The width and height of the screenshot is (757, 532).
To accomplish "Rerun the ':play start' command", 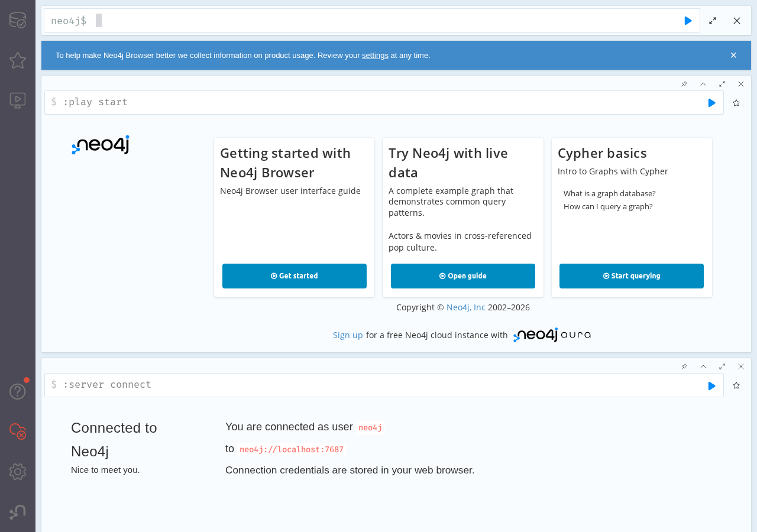I will (x=711, y=103).
